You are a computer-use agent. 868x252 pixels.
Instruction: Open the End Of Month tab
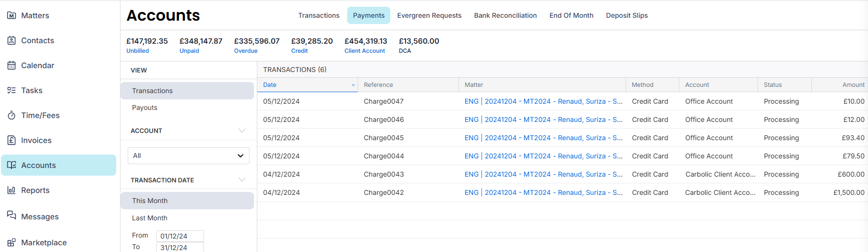pyautogui.click(x=571, y=15)
